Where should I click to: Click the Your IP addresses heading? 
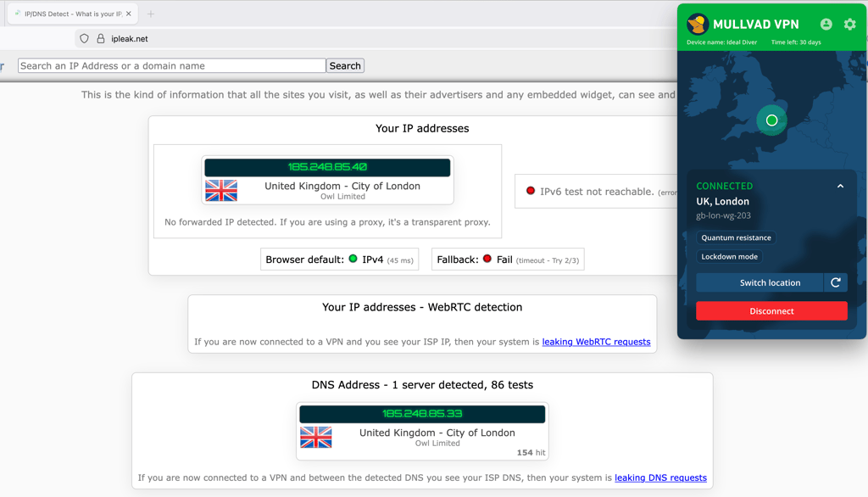pos(422,129)
